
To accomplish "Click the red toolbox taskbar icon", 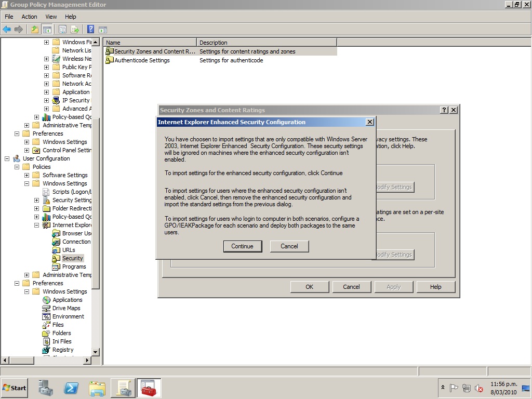I will [x=149, y=388].
